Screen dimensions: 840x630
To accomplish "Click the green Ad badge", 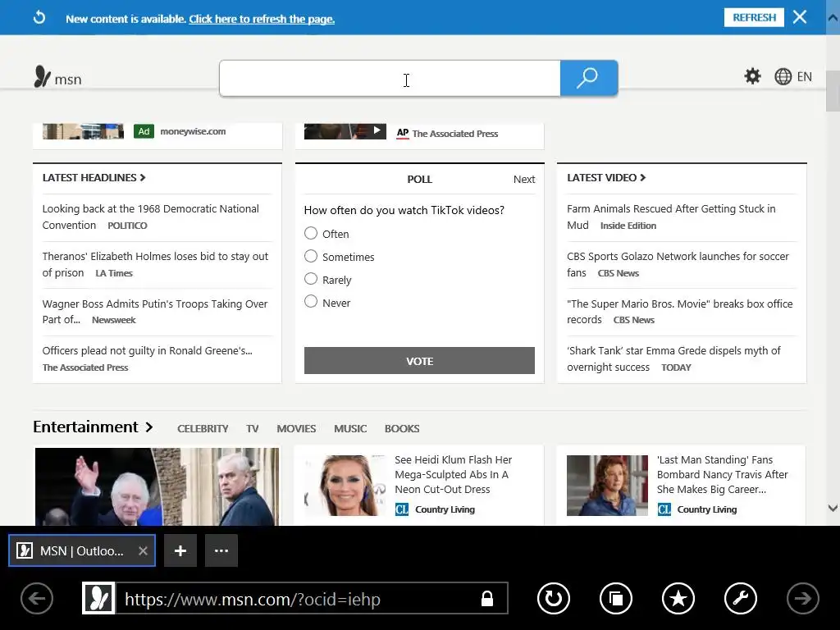I will (144, 131).
